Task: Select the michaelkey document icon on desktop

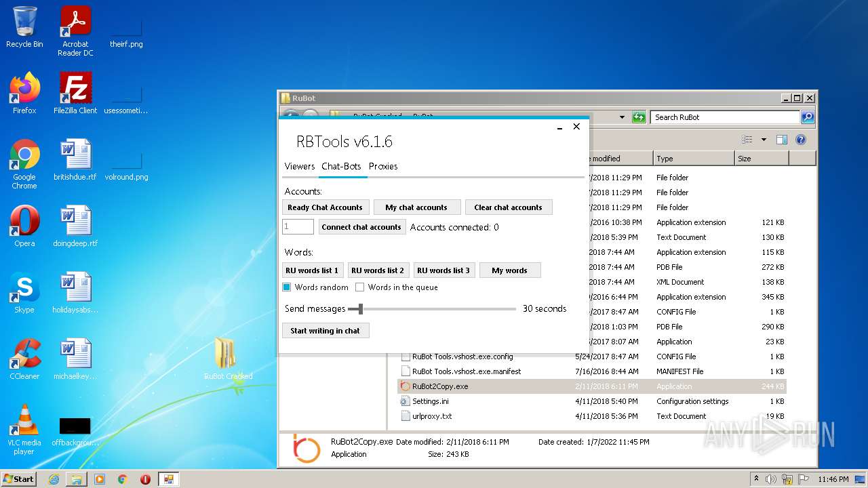Action: [75, 359]
